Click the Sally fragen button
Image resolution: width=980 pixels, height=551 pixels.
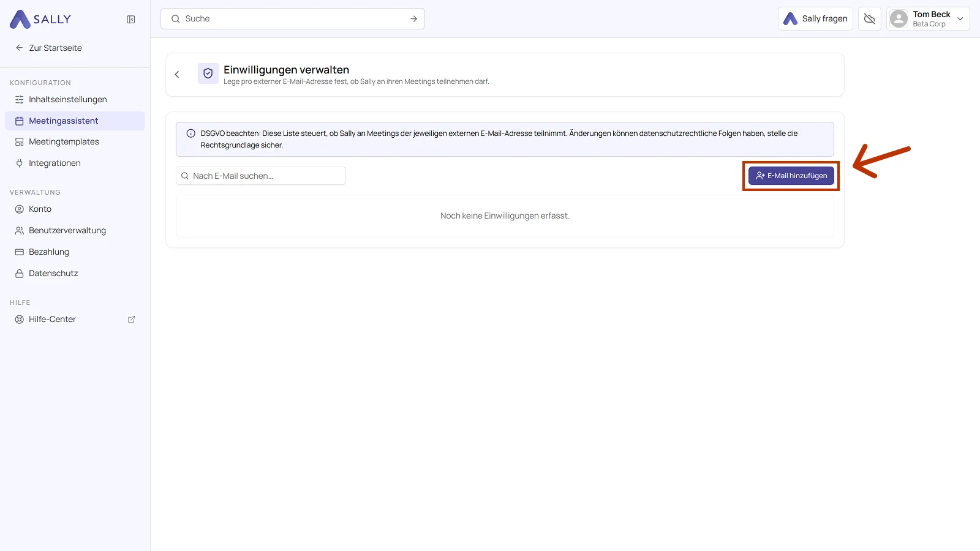[x=815, y=19]
